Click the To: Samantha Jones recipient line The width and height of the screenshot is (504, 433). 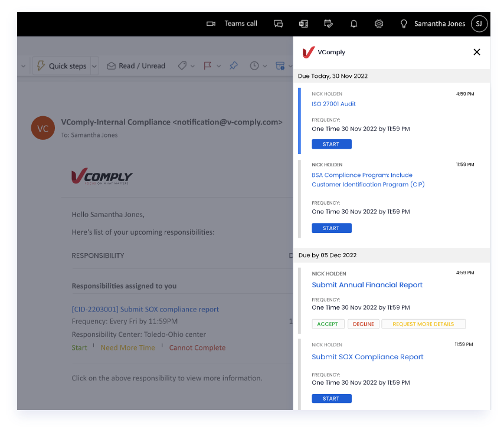pos(89,135)
